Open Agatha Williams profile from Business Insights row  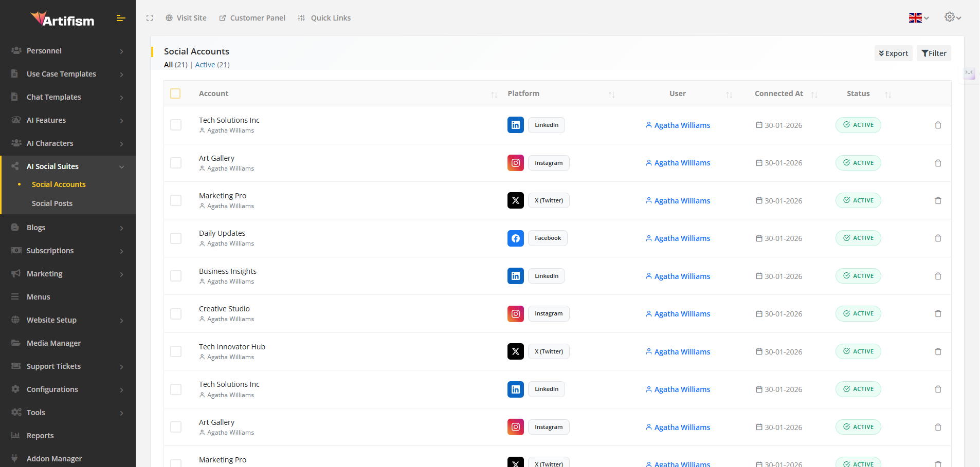pyautogui.click(x=682, y=276)
